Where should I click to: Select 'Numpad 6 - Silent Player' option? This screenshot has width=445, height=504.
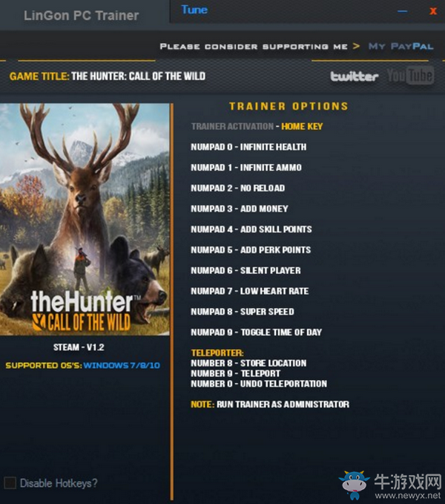pyautogui.click(x=246, y=270)
